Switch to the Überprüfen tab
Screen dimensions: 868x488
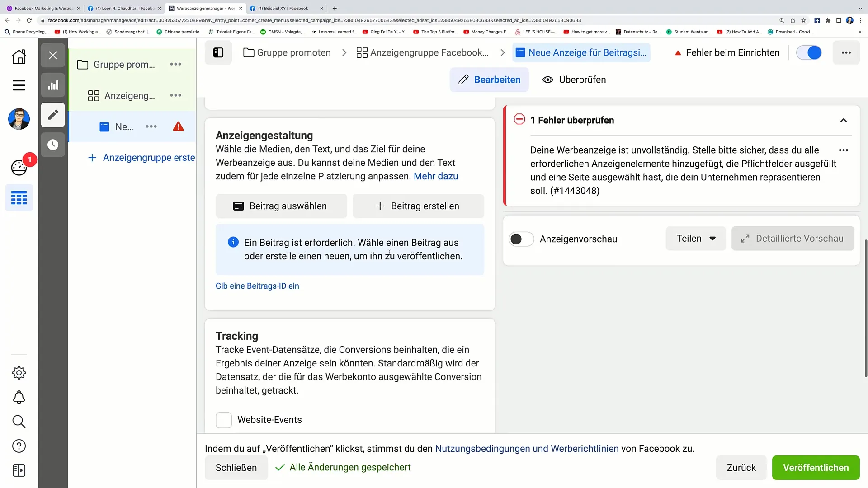pyautogui.click(x=574, y=80)
